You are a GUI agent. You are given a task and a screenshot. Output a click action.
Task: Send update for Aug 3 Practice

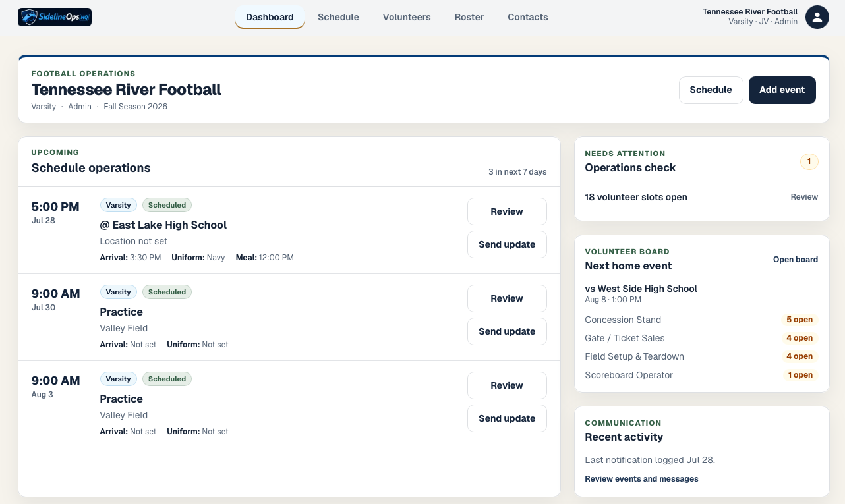pyautogui.click(x=507, y=418)
